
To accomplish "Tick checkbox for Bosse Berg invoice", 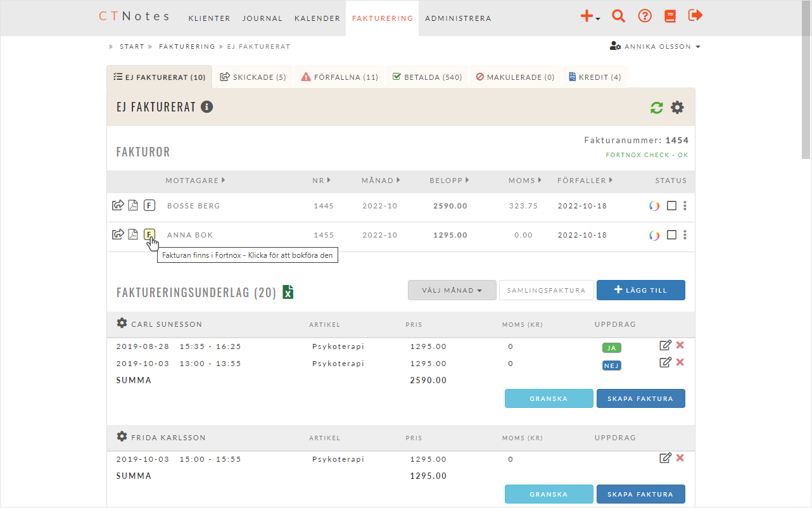I will 671,206.
